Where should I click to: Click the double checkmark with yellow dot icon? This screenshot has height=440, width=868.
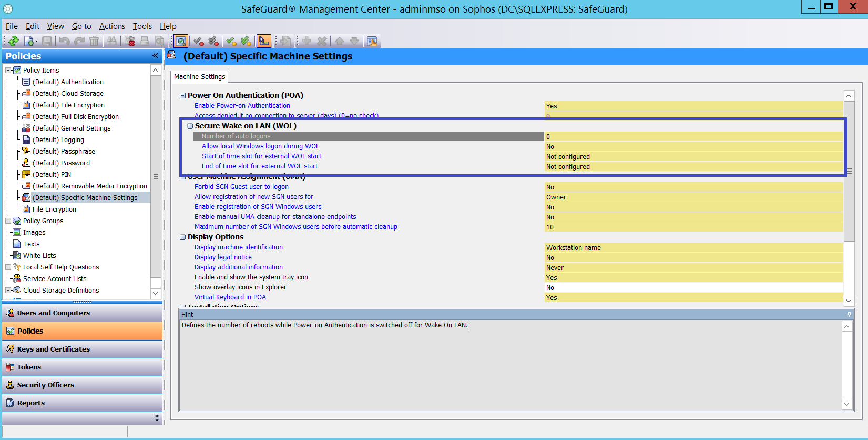point(246,41)
